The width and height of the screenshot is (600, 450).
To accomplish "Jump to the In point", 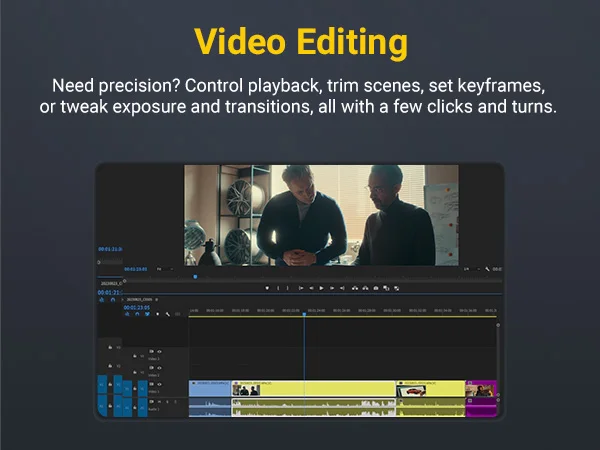I will pyautogui.click(x=301, y=288).
